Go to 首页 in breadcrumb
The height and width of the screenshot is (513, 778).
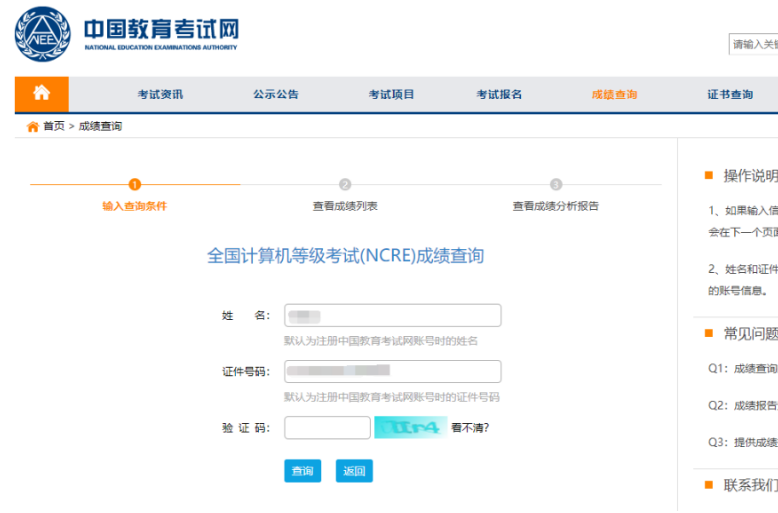54,126
